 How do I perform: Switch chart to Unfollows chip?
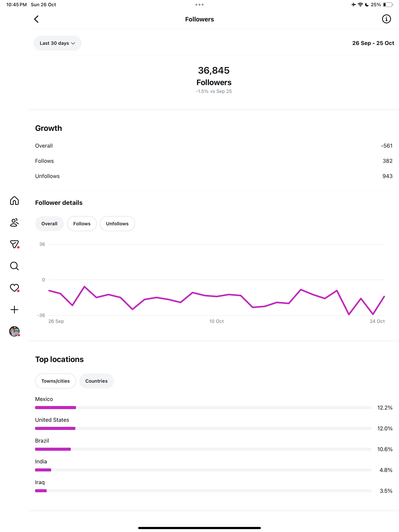117,224
